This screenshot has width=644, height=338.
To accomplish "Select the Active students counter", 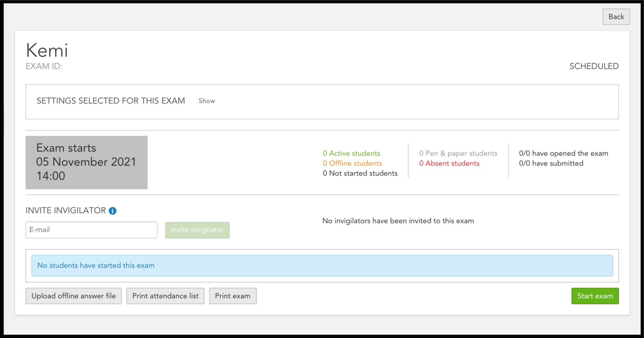I will pos(351,153).
